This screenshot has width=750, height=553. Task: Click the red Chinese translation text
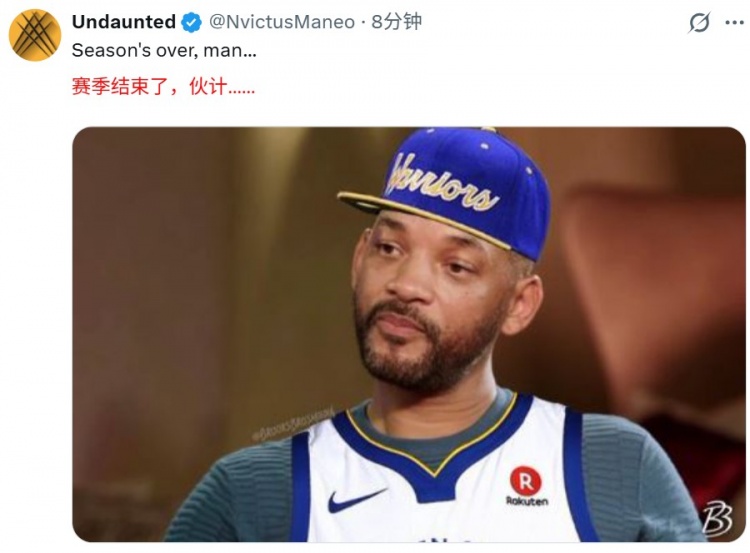[x=163, y=87]
